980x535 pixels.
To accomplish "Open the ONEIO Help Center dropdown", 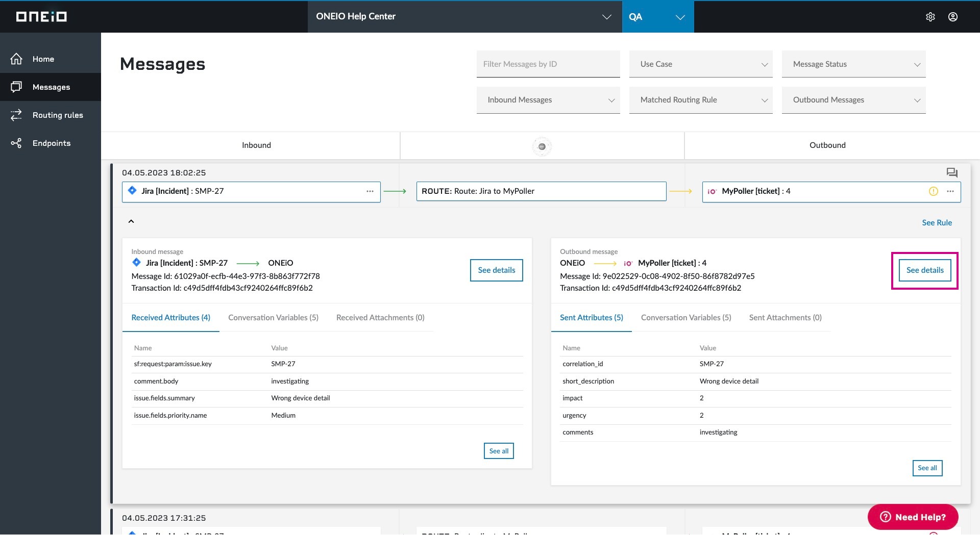I will [x=464, y=16].
